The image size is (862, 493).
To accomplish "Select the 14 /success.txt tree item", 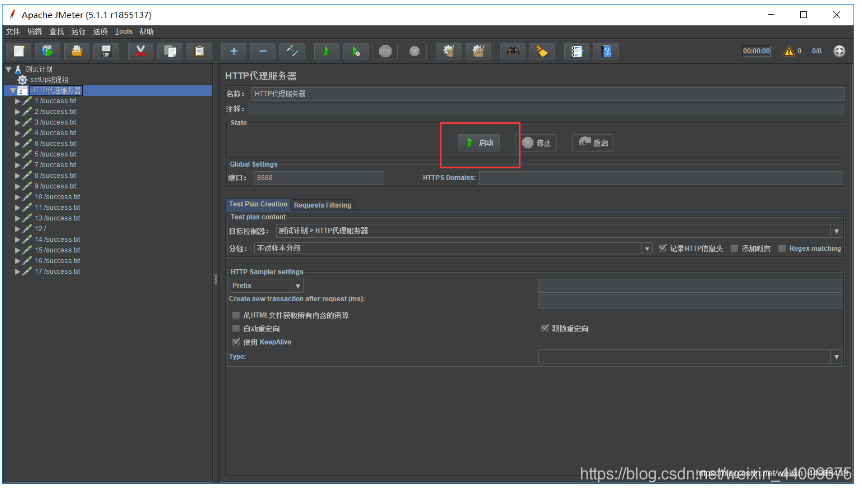I will [x=57, y=240].
